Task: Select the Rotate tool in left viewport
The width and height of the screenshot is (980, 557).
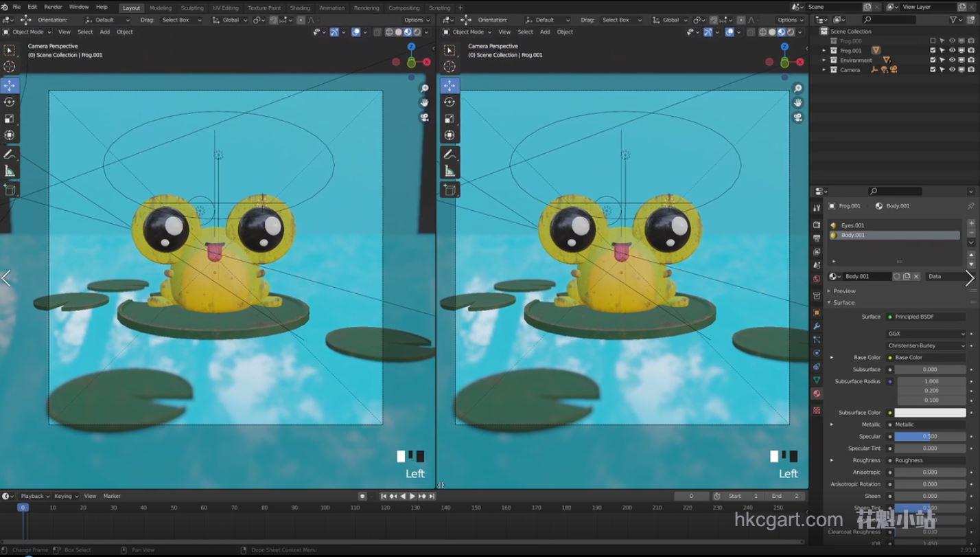Action: (10, 102)
